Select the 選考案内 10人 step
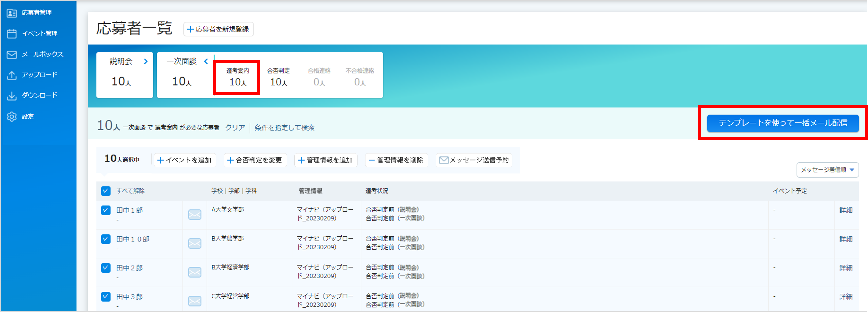This screenshot has width=868, height=312. tap(238, 77)
